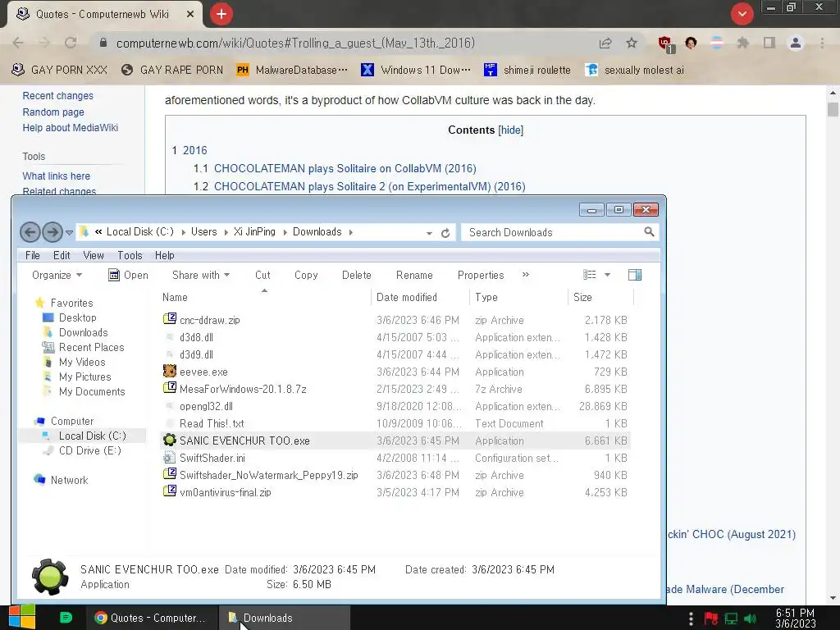
Task: Open the green chat taskbar icon
Action: (x=66, y=618)
